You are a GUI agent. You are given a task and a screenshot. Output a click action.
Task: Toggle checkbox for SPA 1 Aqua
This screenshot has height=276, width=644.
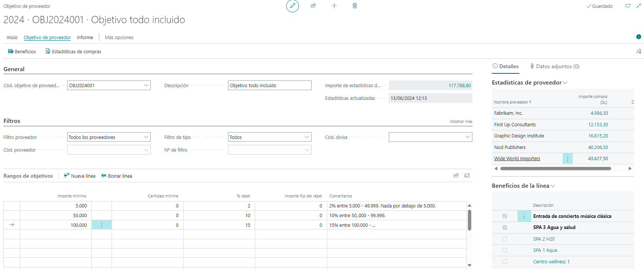coord(505,250)
